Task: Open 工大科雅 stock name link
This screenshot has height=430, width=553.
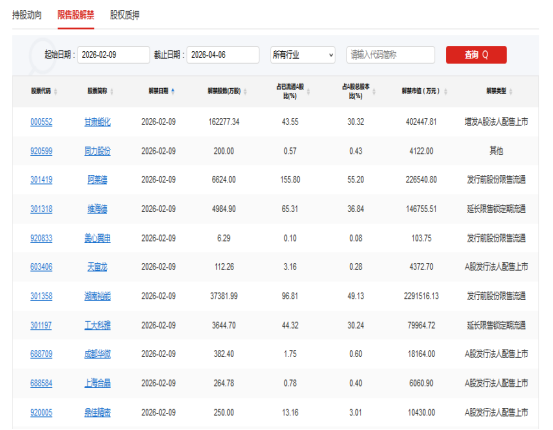Action: pos(97,325)
